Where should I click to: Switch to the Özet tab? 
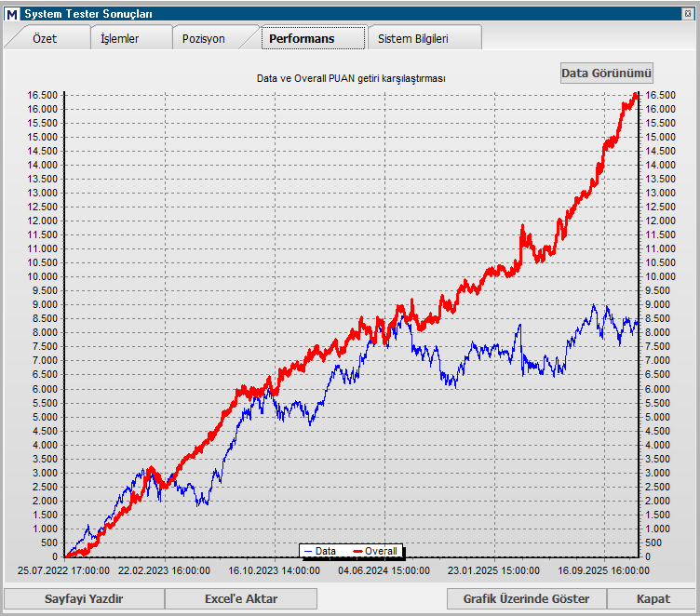click(x=45, y=38)
